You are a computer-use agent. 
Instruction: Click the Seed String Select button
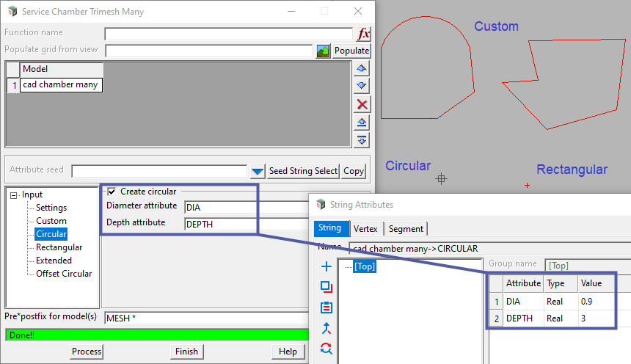point(303,171)
